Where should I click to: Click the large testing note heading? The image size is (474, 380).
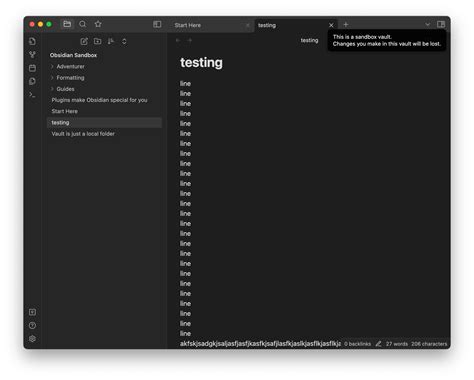tap(201, 63)
